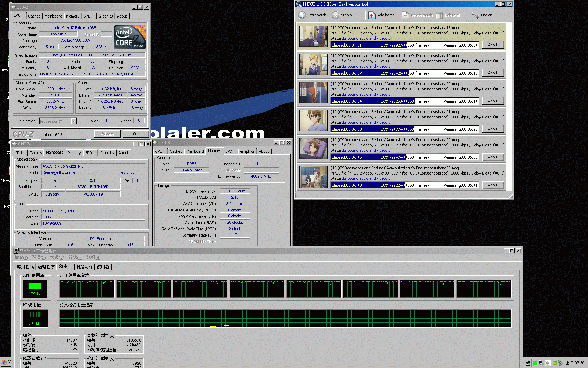Screen dimensions: 588x368
Task: Click the Windows Start button
Action: tap(6, 363)
